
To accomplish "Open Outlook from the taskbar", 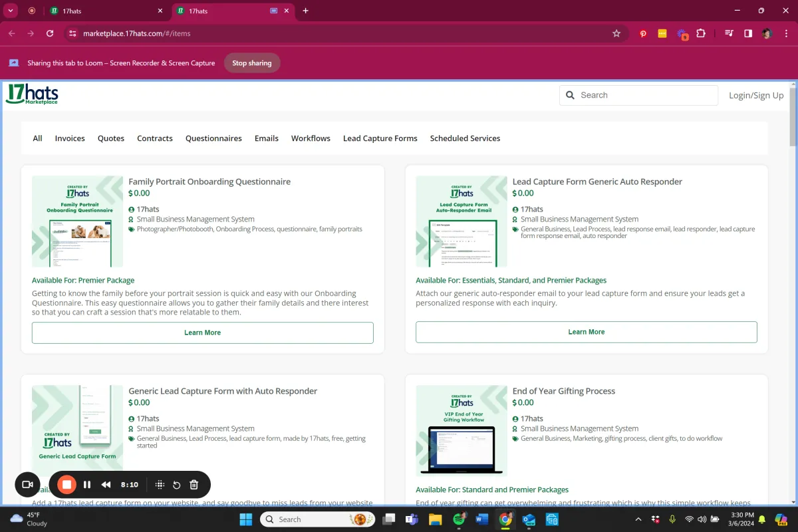I will coord(529,519).
